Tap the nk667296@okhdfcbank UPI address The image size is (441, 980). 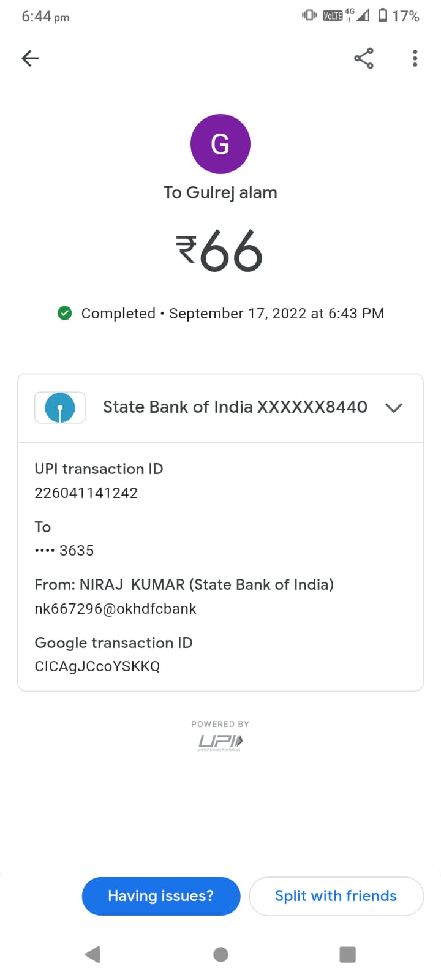(116, 609)
